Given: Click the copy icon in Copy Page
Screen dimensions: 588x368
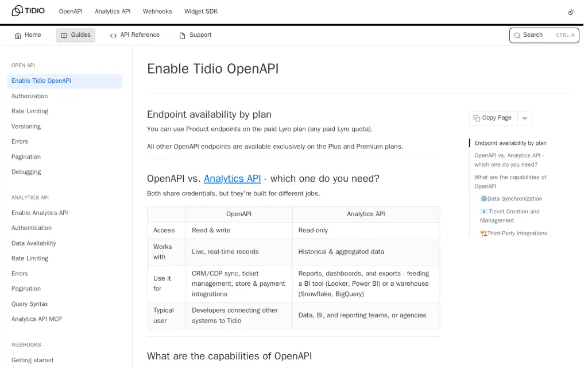Looking at the screenshot, I should click(477, 118).
